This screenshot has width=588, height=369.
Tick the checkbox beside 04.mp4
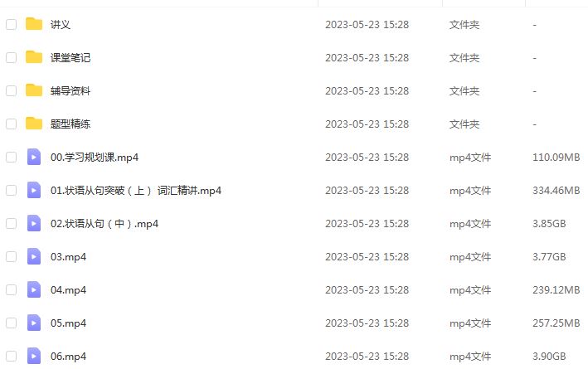[12, 290]
